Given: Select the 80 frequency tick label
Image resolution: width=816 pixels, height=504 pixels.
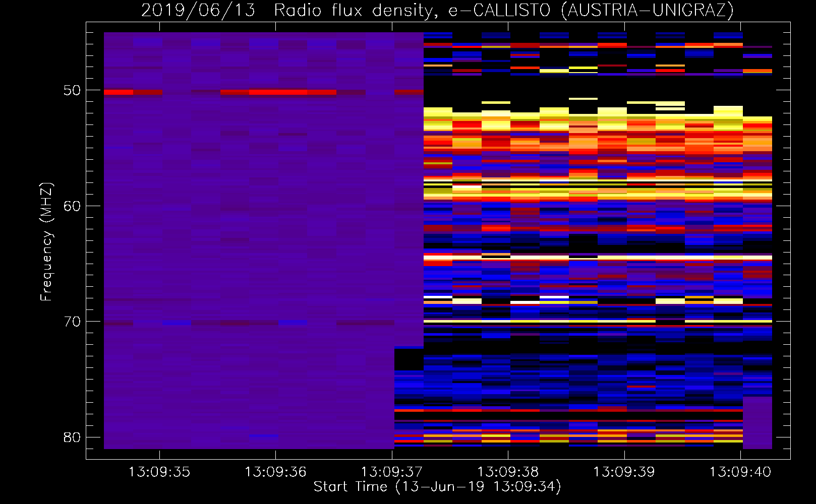Looking at the screenshot, I should (72, 437).
